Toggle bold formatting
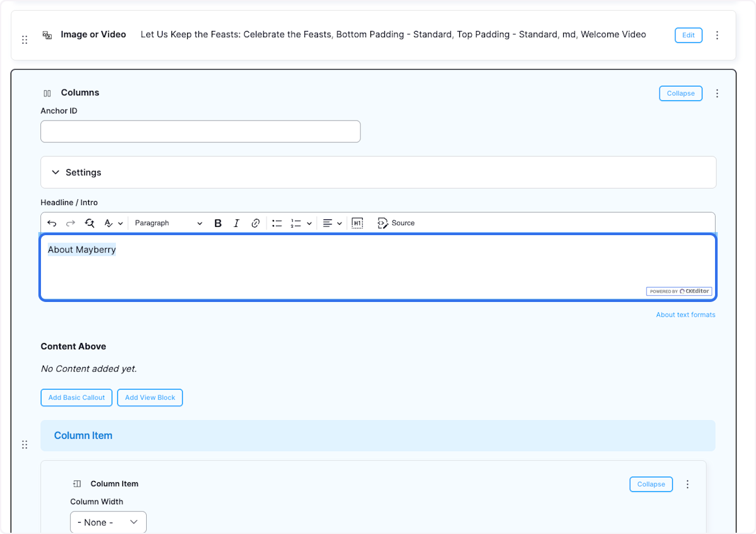 pos(218,223)
